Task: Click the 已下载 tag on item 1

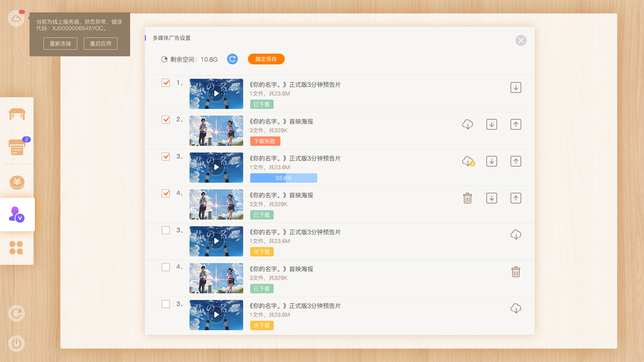Action: click(262, 104)
